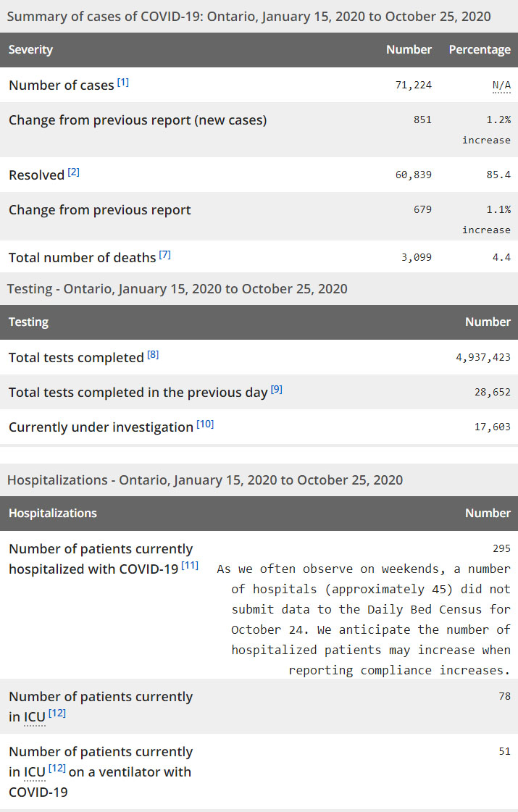Select the Percentage column header
This screenshot has height=812, width=518.
480,50
